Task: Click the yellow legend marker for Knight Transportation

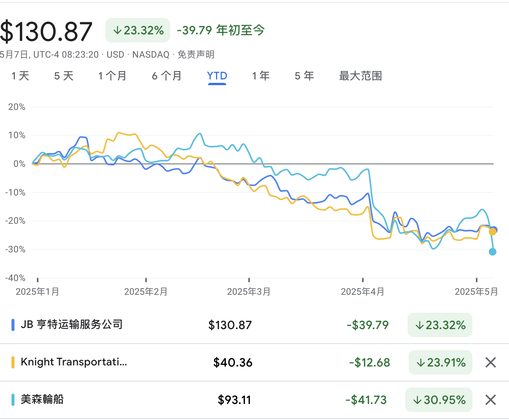Action: coord(14,362)
